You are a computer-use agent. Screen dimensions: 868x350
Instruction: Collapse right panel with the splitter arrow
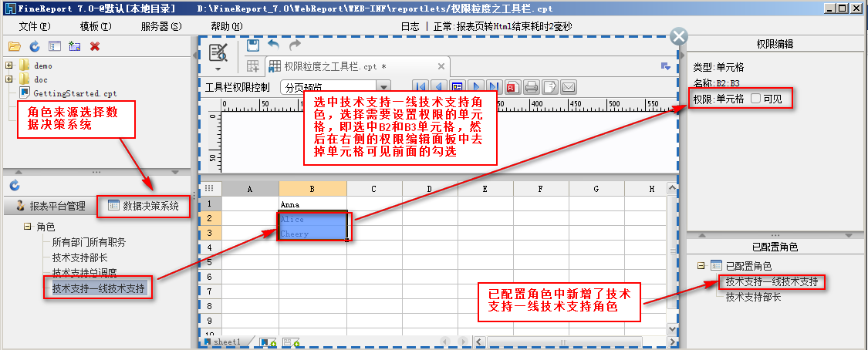point(683,56)
